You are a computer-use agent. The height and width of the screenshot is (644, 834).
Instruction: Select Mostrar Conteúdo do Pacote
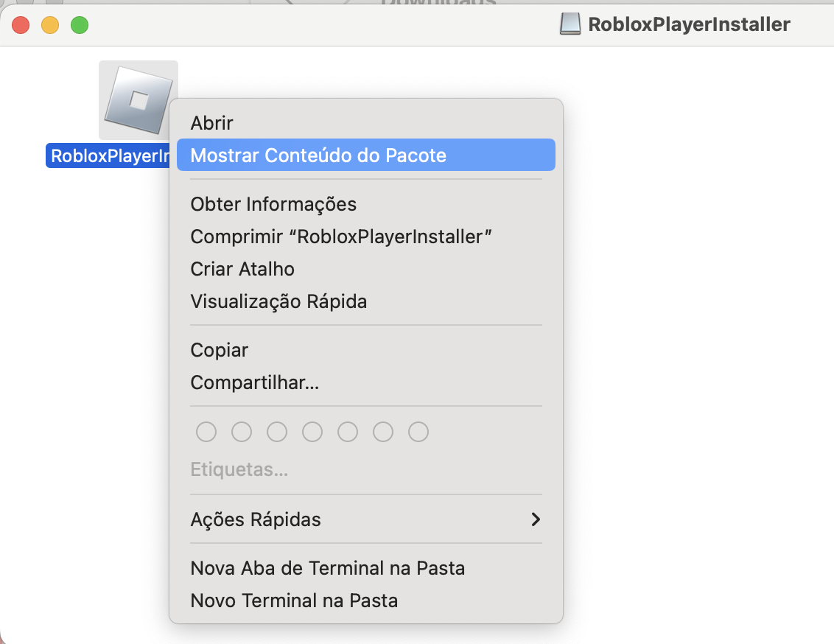[x=318, y=155]
